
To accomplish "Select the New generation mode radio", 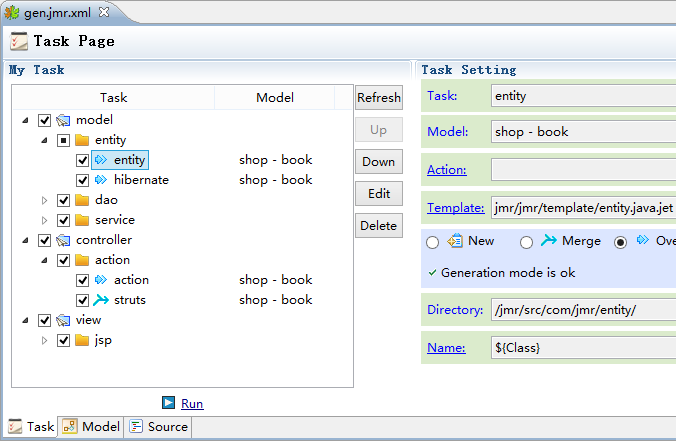I will click(x=432, y=242).
